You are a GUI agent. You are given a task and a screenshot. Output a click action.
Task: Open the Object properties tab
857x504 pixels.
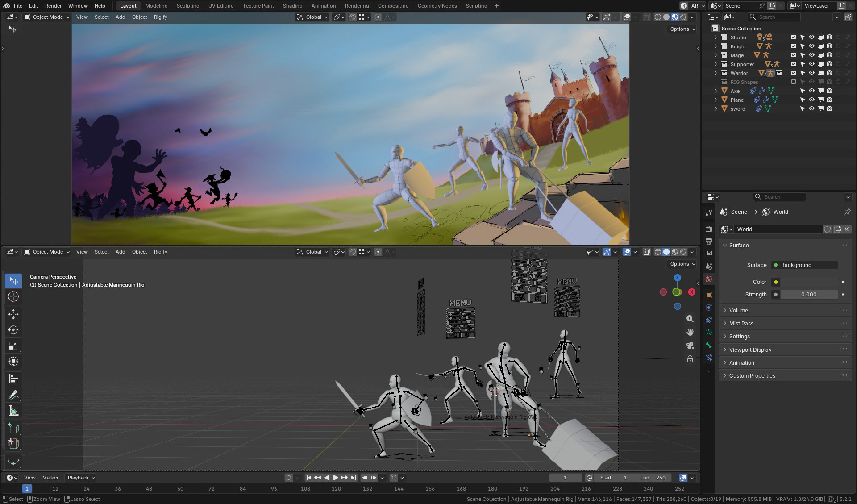click(708, 295)
